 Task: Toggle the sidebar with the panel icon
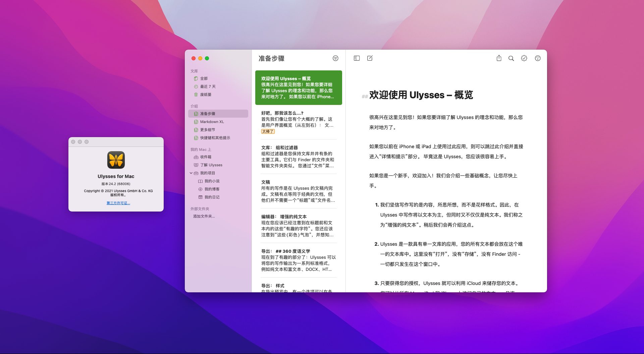[x=356, y=58]
